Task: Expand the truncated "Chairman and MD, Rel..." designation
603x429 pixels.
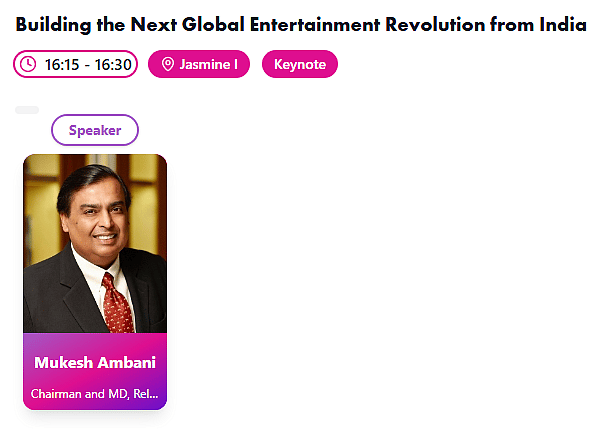Action: [x=95, y=394]
